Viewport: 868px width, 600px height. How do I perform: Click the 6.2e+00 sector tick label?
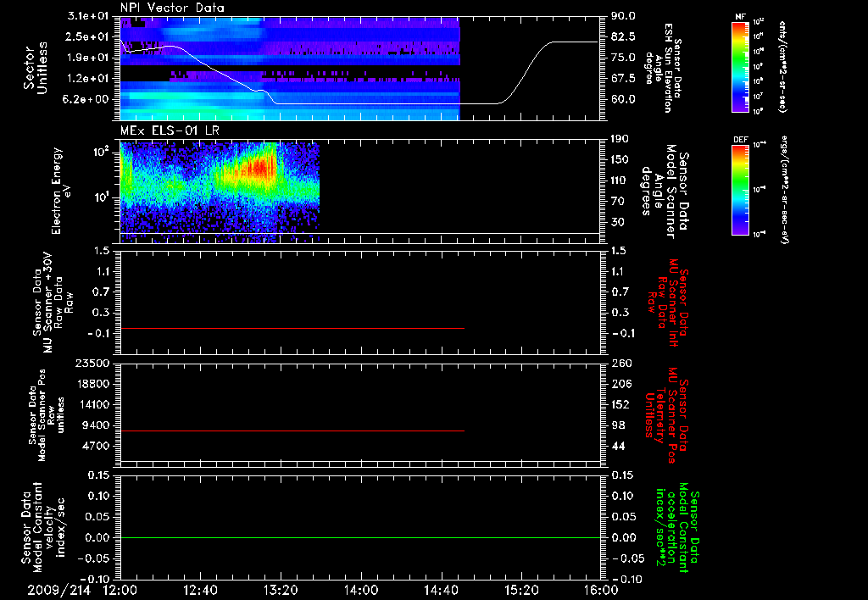(x=87, y=100)
